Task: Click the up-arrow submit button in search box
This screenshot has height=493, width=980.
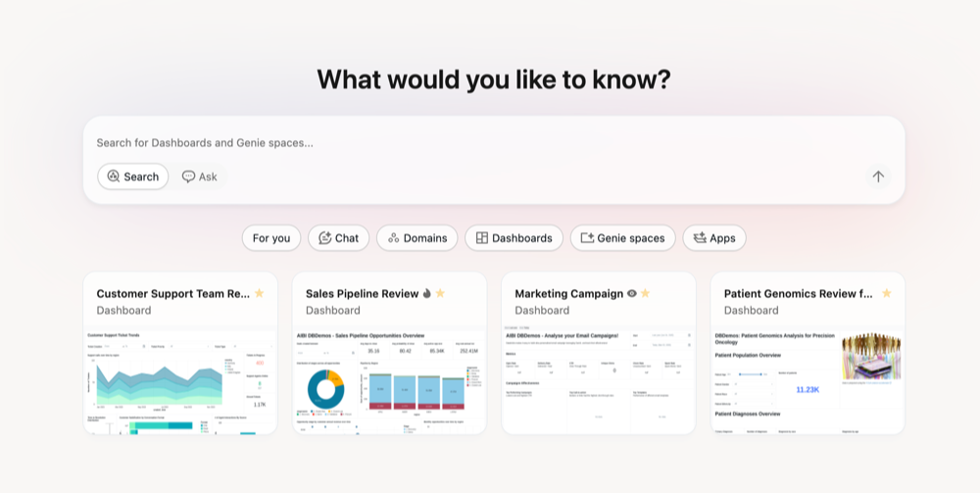Action: click(x=878, y=176)
